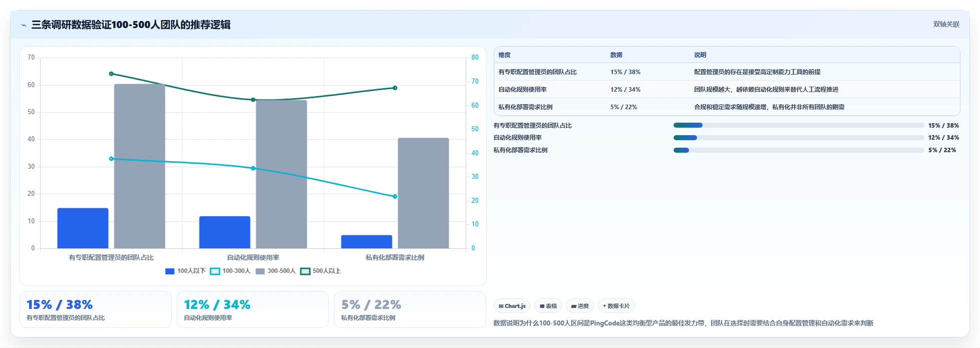The image size is (980, 348).
Task: Click the blue bar for 私有化部署需求比例
Action: click(x=367, y=242)
